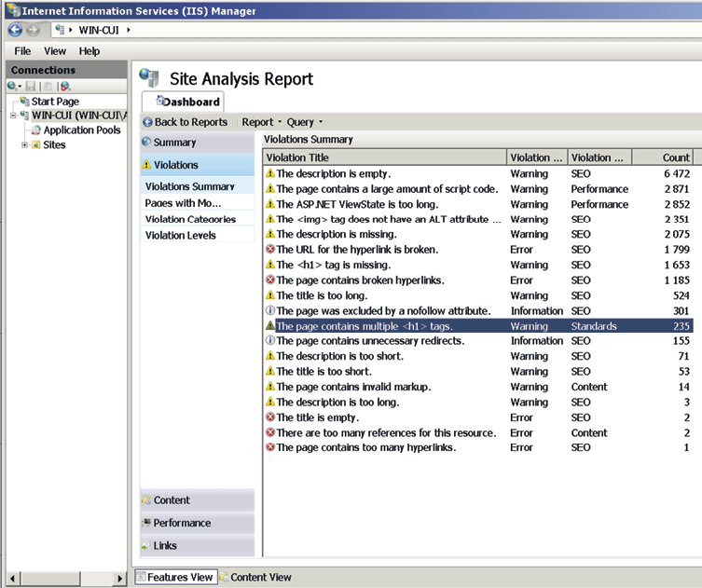Click warning icon beside 'The description is empty'
Viewport: 702px width, 588px height.
tap(270, 173)
